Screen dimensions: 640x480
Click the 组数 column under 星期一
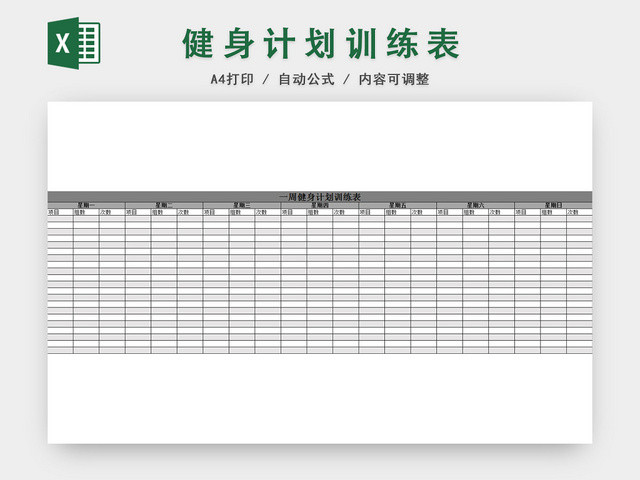coord(86,212)
